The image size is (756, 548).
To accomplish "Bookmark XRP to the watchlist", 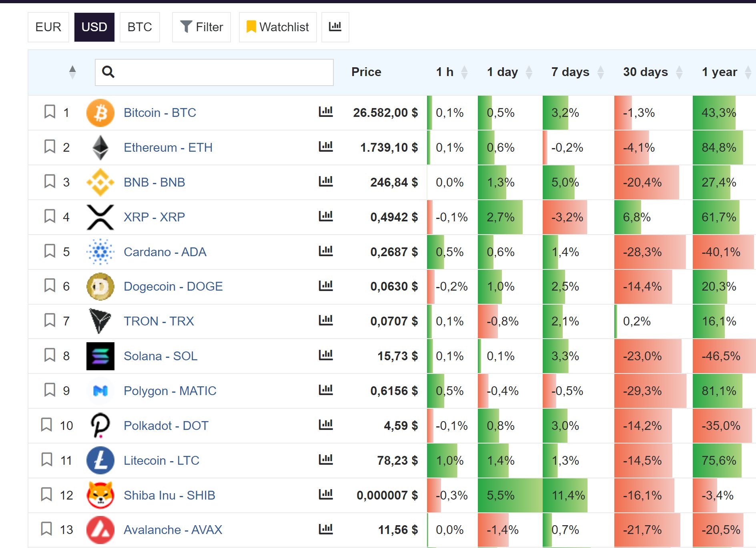I will click(50, 216).
